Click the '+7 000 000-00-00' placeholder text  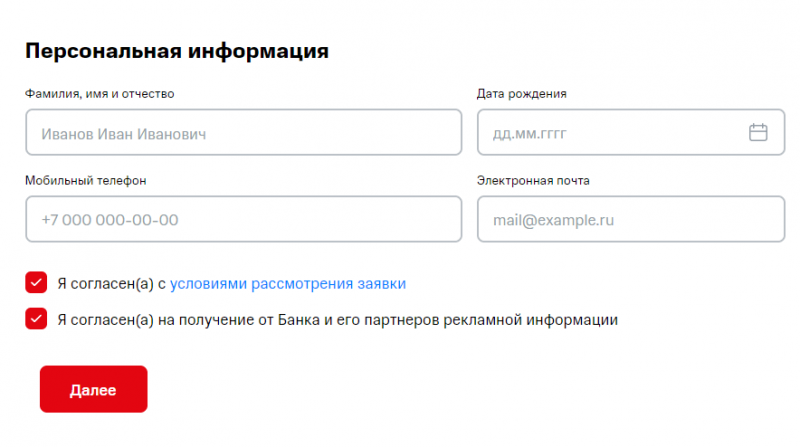(x=110, y=220)
